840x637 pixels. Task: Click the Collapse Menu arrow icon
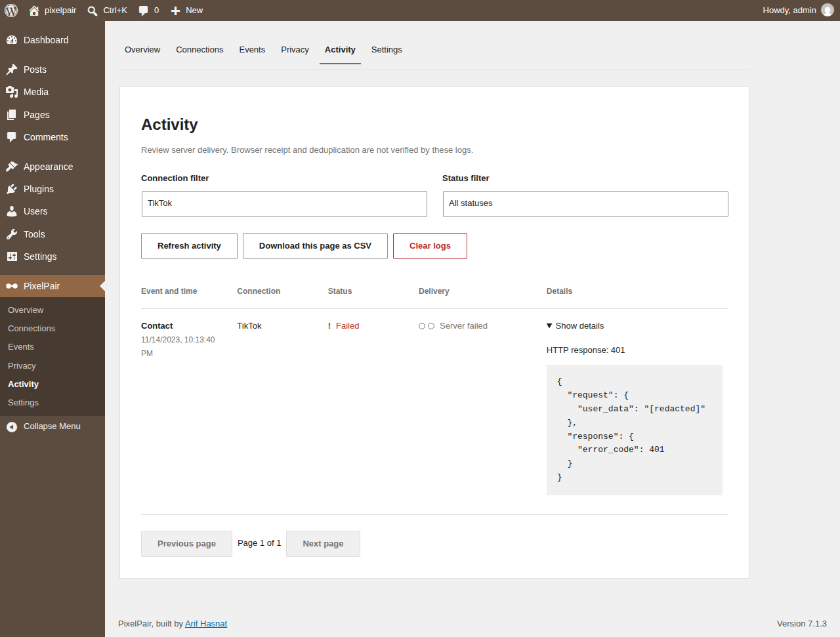(12, 427)
